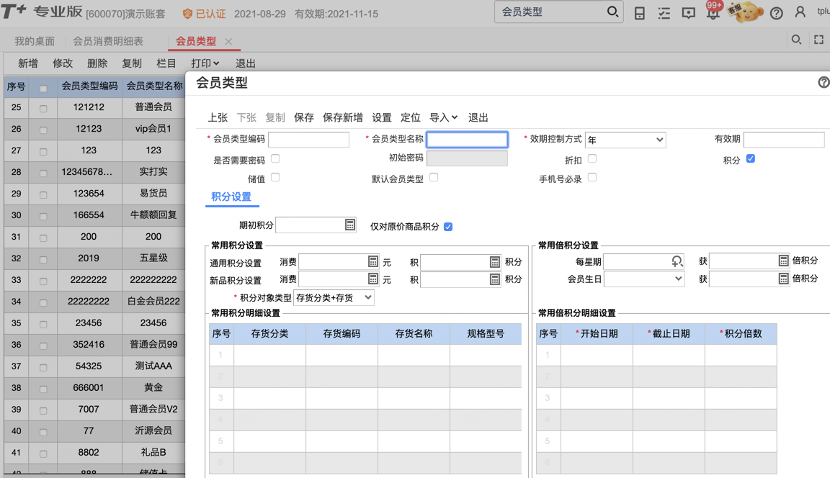This screenshot has width=830, height=478.
Task: Click the search icon below the top bar
Action: coord(796,40)
